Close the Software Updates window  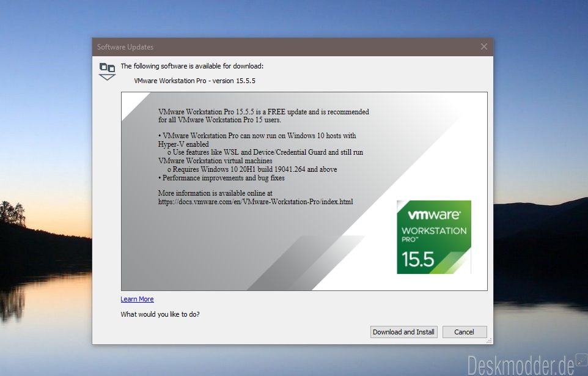pos(483,46)
